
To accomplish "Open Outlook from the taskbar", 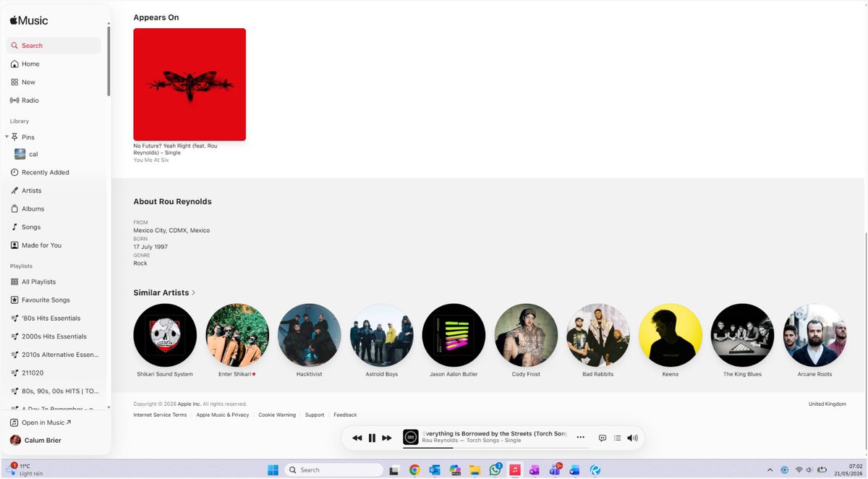I will tap(435, 470).
